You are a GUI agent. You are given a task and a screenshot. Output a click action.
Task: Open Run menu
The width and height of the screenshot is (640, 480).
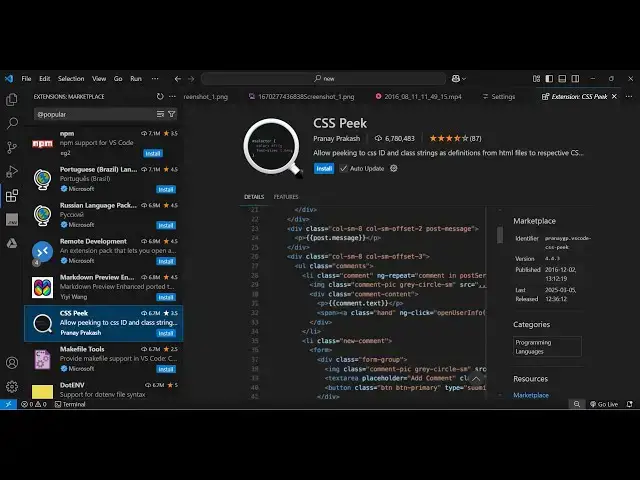point(136,79)
